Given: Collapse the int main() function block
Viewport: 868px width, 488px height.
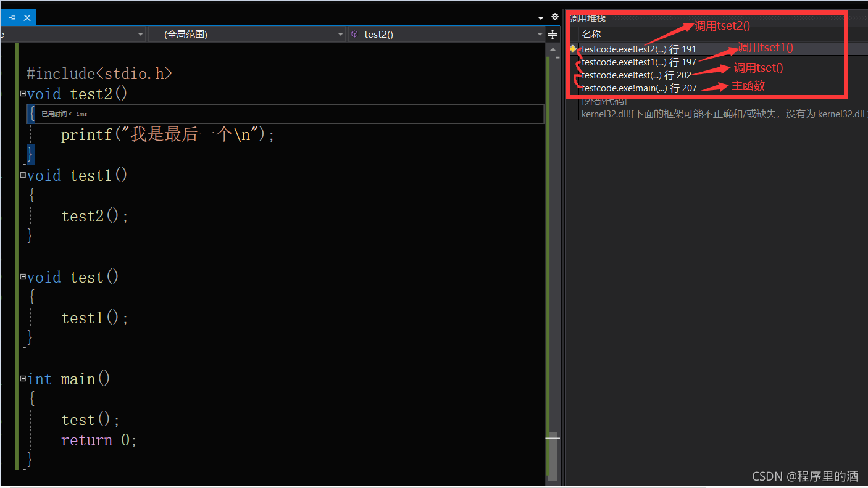Looking at the screenshot, I should tap(23, 379).
